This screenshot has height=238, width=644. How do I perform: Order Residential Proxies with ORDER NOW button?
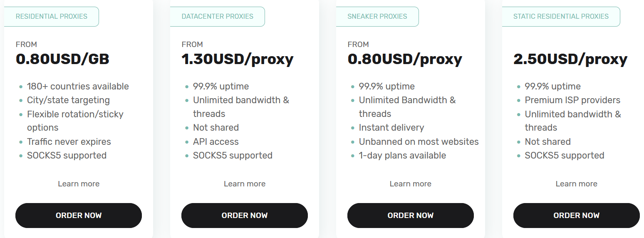(x=79, y=216)
